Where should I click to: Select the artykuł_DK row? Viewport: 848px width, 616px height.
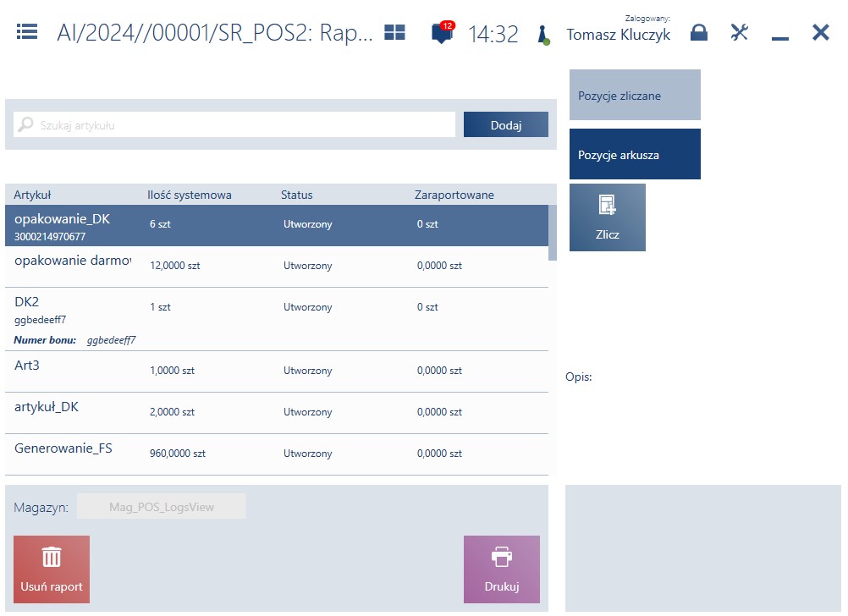tap(277, 413)
